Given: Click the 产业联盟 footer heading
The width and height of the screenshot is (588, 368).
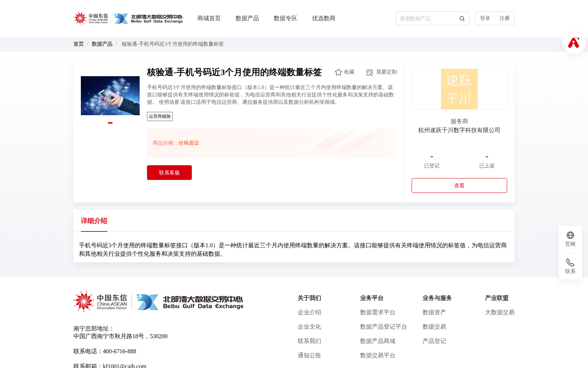Looking at the screenshot, I should click(x=497, y=298).
